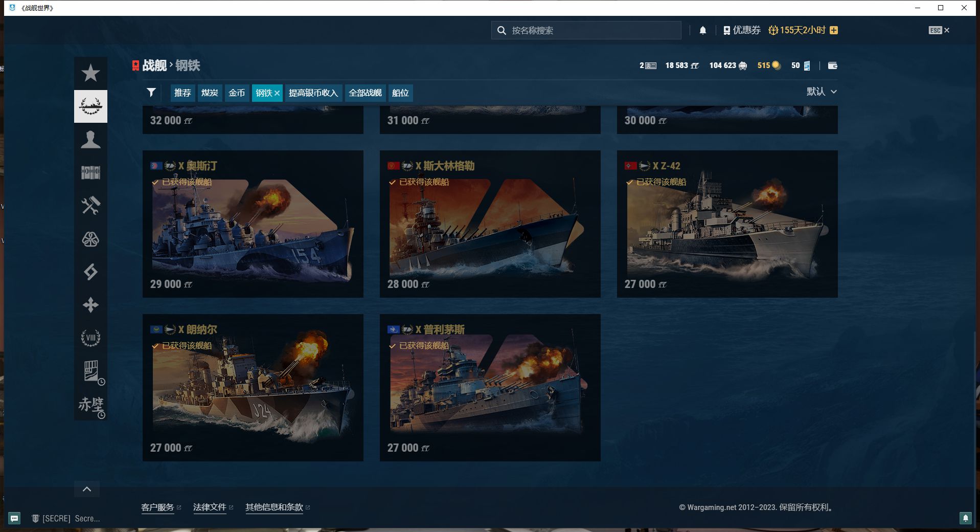Select the crossed tools icon in sidebar
The width and height of the screenshot is (980, 532).
pos(90,206)
